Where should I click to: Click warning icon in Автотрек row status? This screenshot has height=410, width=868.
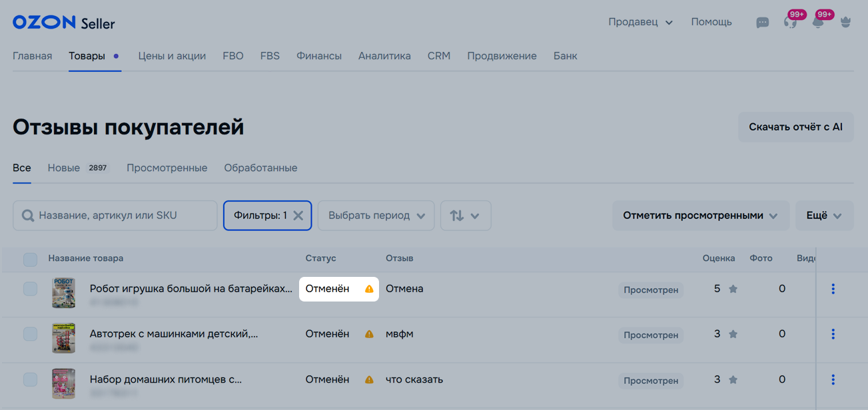(369, 334)
